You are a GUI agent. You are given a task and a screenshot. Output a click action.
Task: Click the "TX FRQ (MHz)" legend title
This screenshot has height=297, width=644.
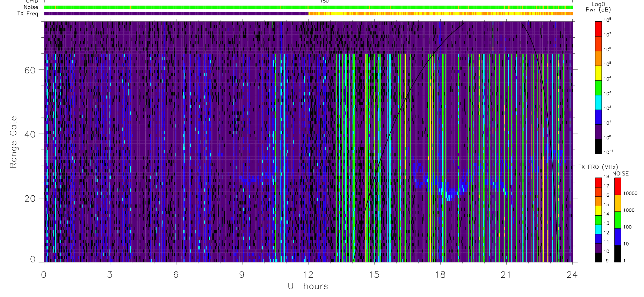tap(598, 167)
